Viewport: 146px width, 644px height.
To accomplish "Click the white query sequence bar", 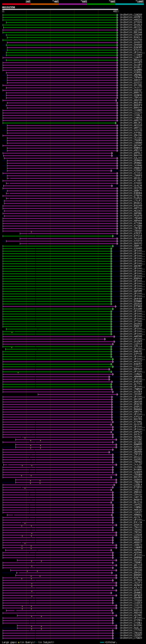I will pyautogui.click(x=60, y=9).
